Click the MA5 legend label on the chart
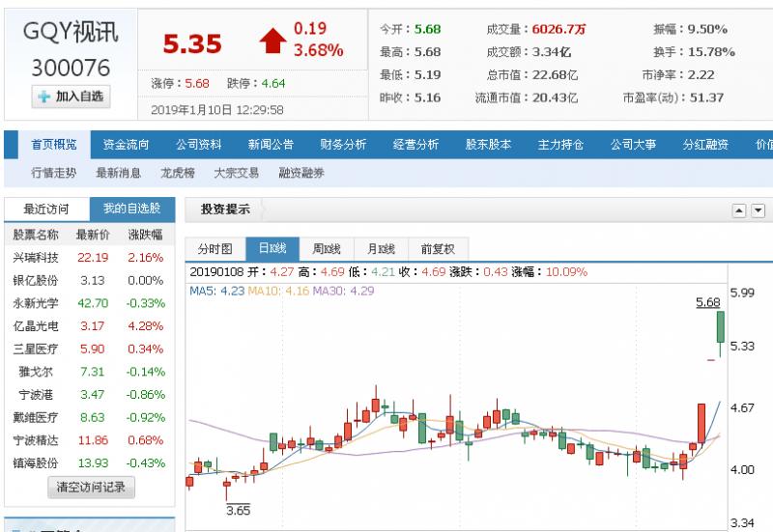This screenshot has width=773, height=532. [216, 292]
